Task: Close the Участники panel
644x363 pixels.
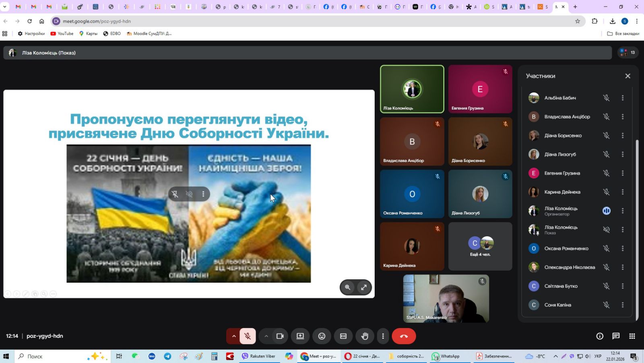Action: (627, 76)
